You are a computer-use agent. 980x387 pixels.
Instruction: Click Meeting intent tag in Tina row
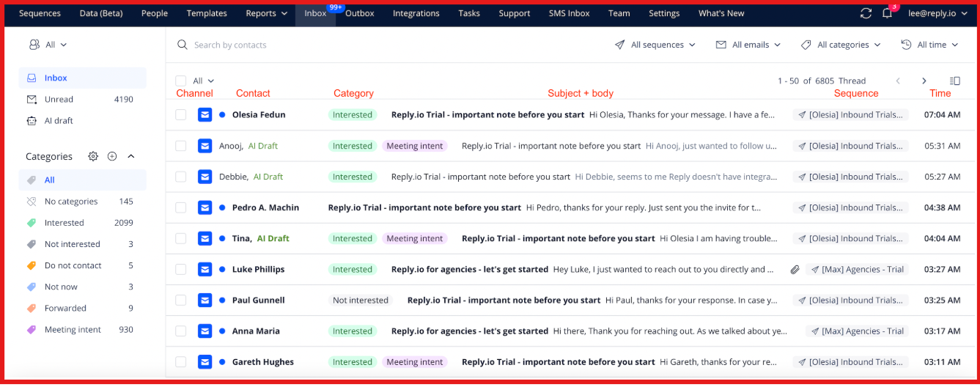[x=415, y=238]
